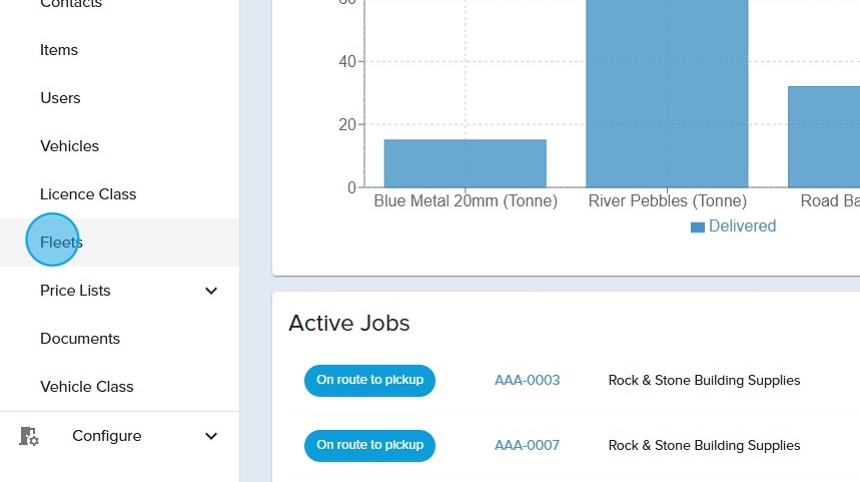860x482 pixels.
Task: Click the Configure gear building icon
Action: click(29, 436)
